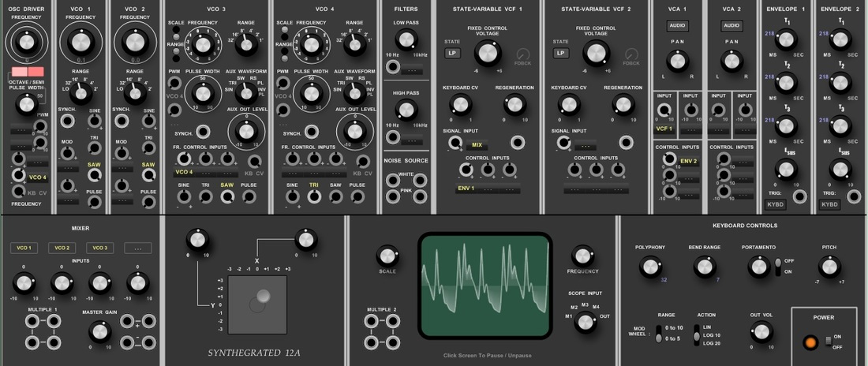This screenshot has height=366, width=868.
Task: Click the VCO 4 SINE output jack
Action: [x=293, y=196]
